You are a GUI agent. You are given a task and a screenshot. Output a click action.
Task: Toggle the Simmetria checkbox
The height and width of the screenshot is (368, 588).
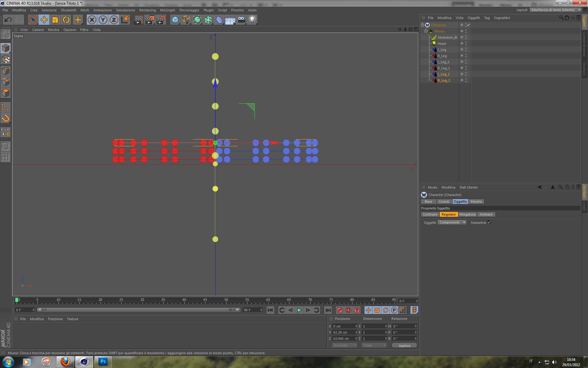tap(489, 222)
